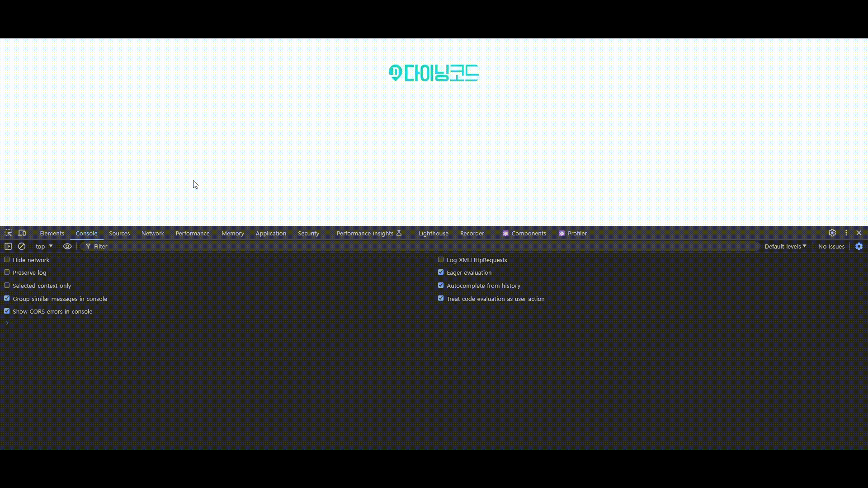Switch to the Network tab
This screenshot has height=488, width=868.
[x=152, y=234]
